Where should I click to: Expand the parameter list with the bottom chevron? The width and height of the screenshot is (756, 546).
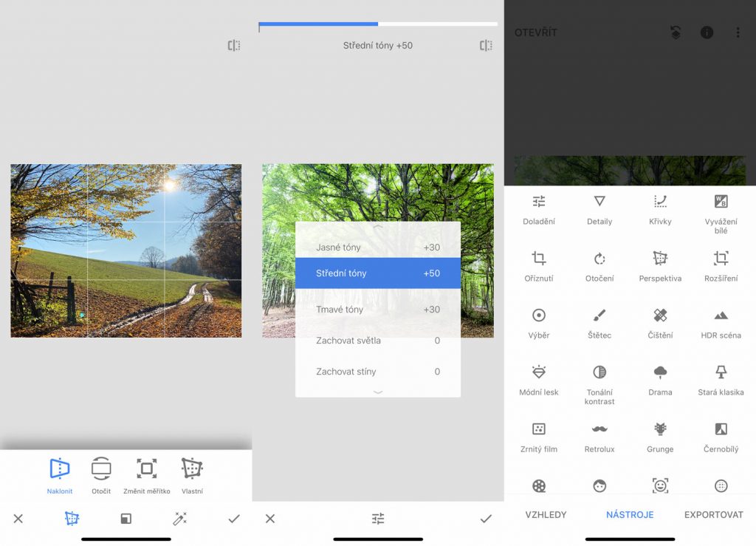(x=378, y=392)
